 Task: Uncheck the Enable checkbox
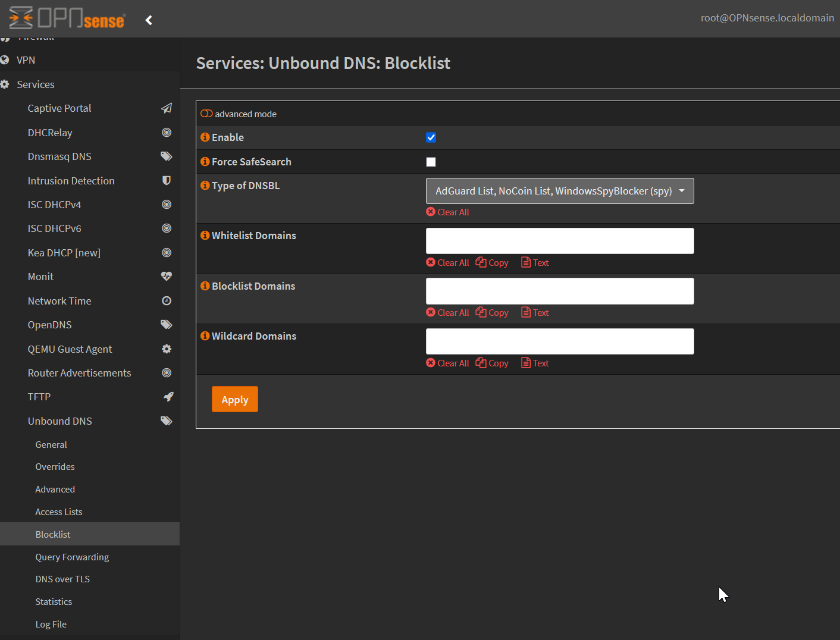point(431,137)
